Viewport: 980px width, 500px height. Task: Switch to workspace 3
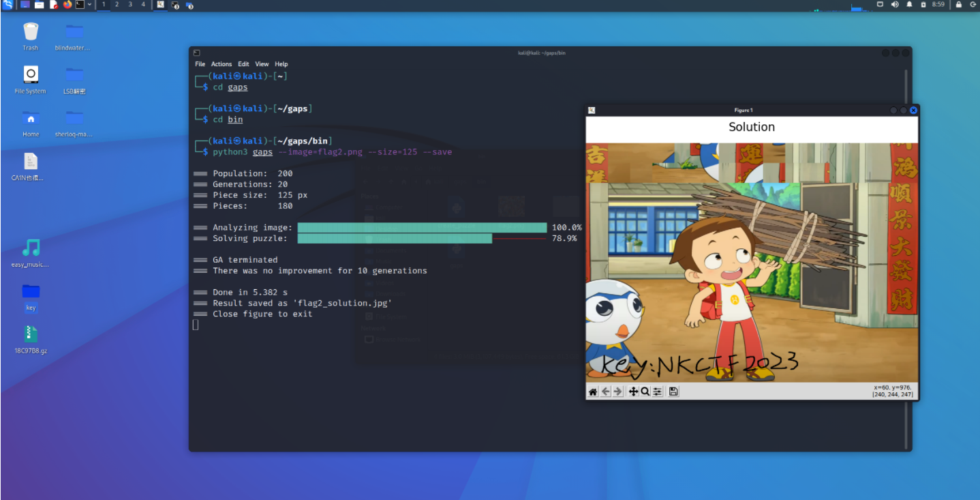coord(130,4)
